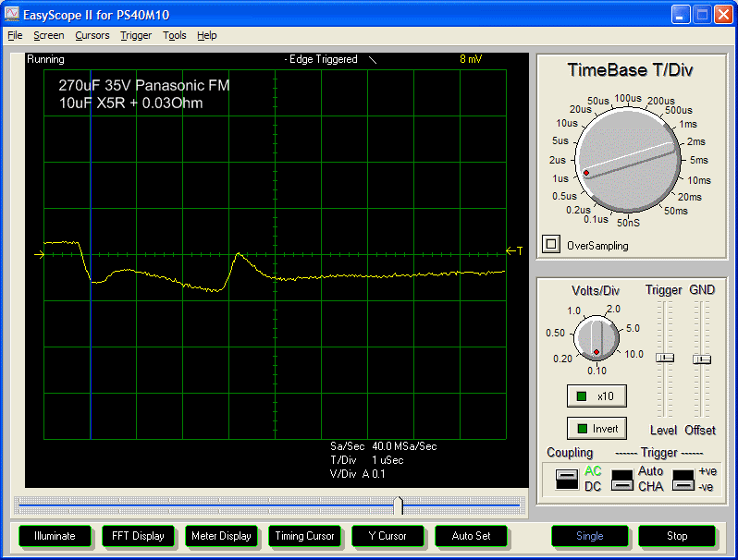Set timebase dial to 2us

click(x=558, y=160)
